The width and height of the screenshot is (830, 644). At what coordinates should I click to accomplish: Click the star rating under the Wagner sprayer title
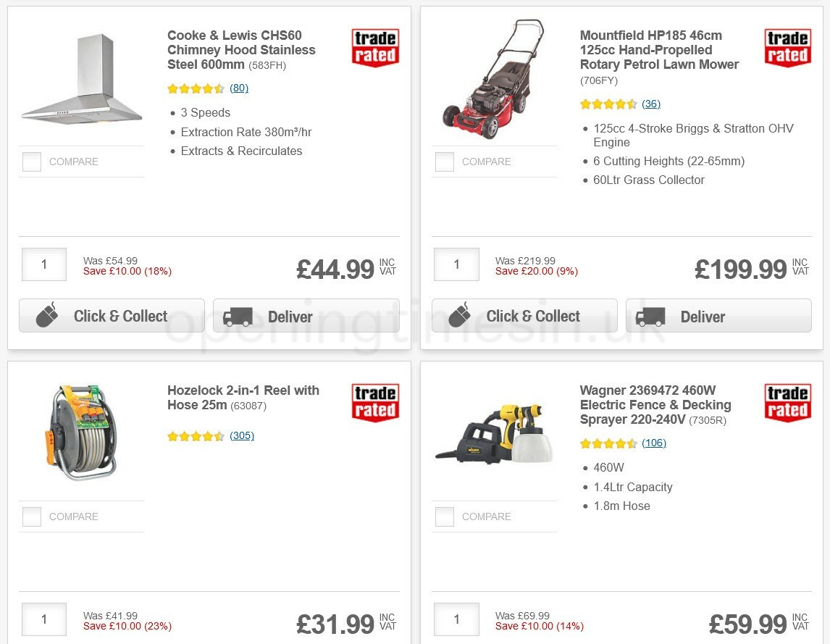608,443
